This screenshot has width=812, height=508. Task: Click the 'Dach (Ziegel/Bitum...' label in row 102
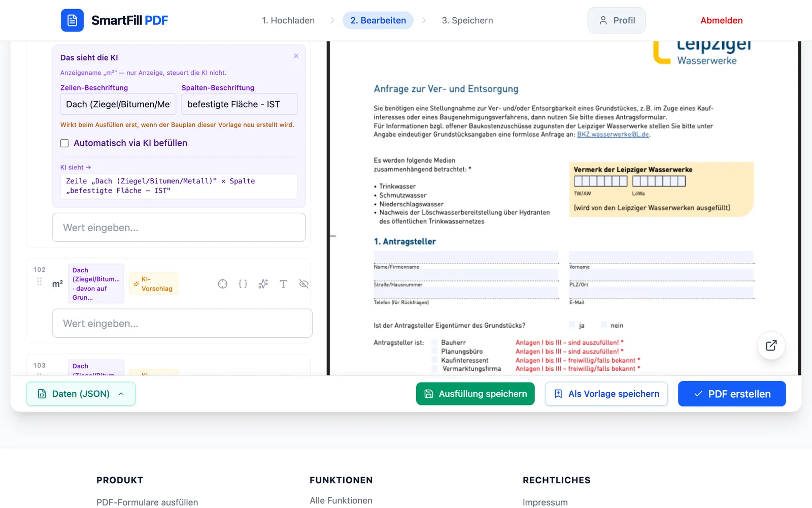[96, 283]
